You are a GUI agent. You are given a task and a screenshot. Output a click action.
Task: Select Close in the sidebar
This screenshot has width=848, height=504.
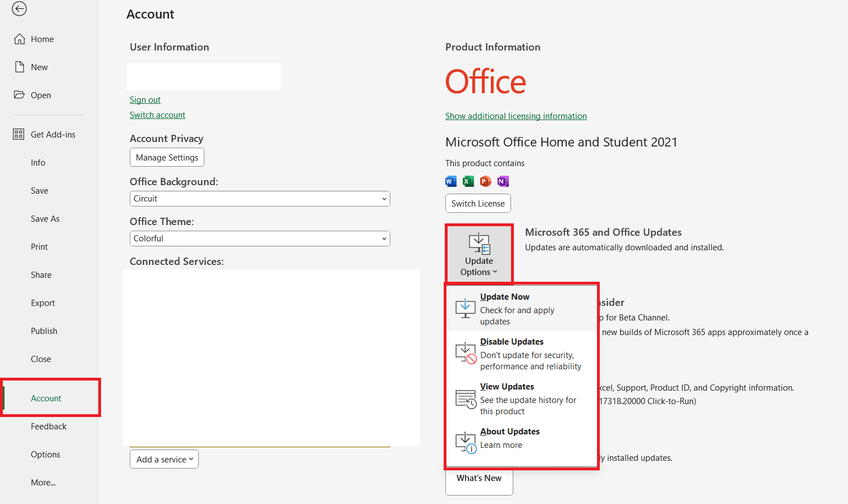[40, 359]
